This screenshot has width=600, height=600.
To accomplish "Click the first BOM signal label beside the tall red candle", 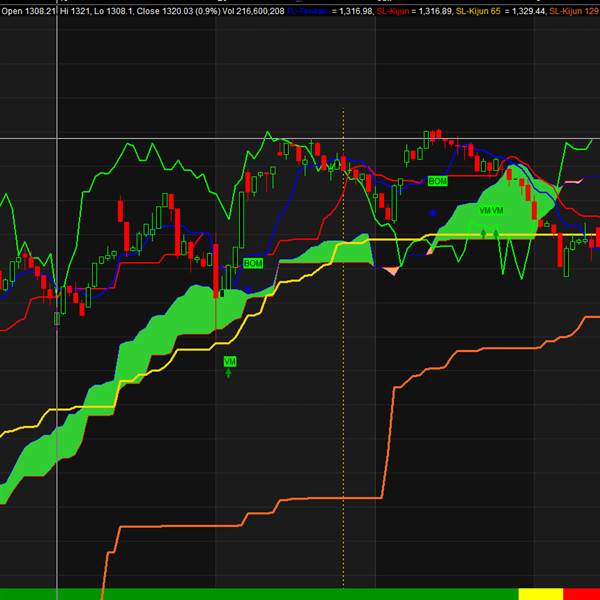I will coord(253,263).
